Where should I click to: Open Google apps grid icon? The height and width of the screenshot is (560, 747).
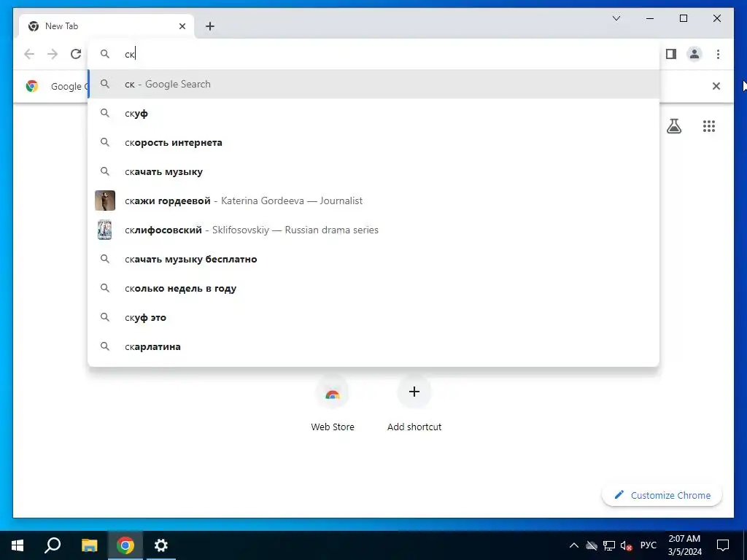pyautogui.click(x=709, y=125)
